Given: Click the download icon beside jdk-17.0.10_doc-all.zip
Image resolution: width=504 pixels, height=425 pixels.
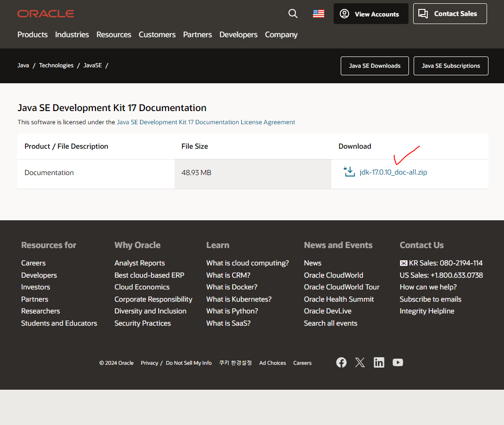Looking at the screenshot, I should click(x=349, y=172).
